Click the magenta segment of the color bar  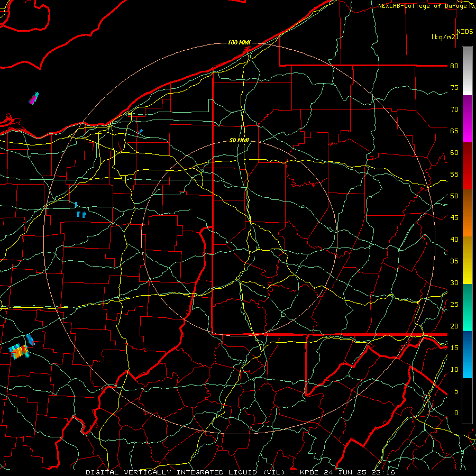point(467,119)
